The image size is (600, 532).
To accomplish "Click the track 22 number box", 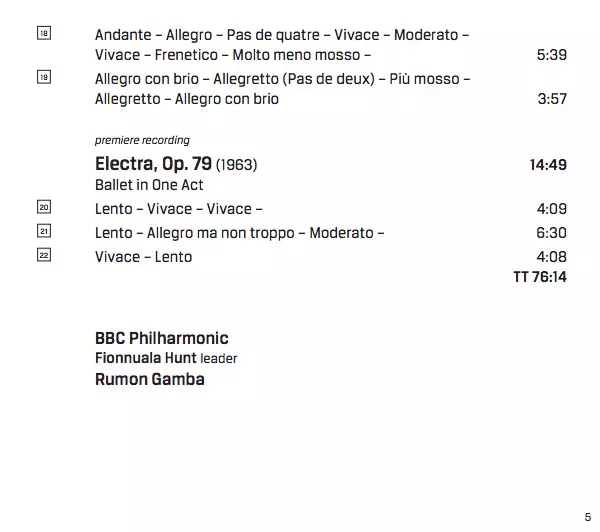I will 43,256.
